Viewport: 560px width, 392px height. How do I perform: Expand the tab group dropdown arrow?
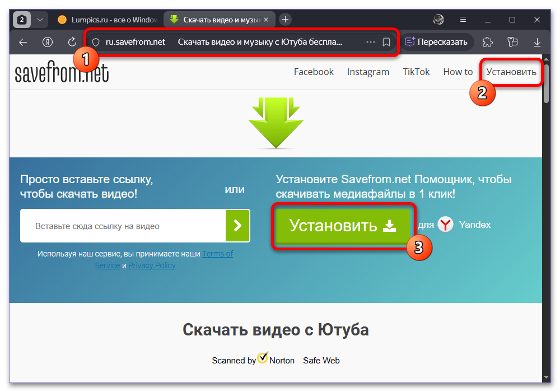[x=40, y=20]
